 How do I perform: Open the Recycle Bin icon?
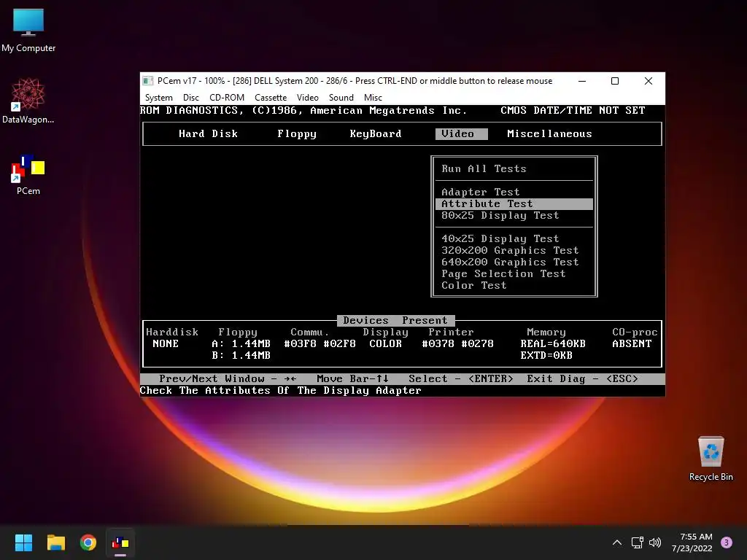[x=711, y=458]
